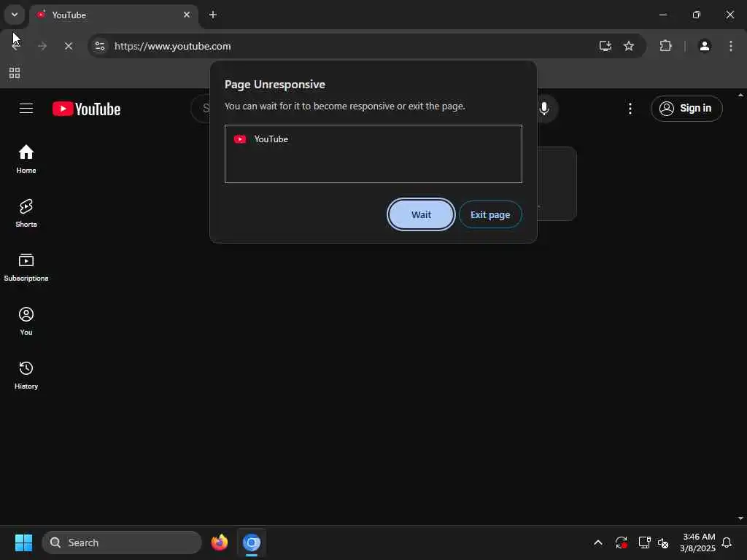Click browser forward arrow
Viewport: 747px width, 560px height.
coord(42,46)
